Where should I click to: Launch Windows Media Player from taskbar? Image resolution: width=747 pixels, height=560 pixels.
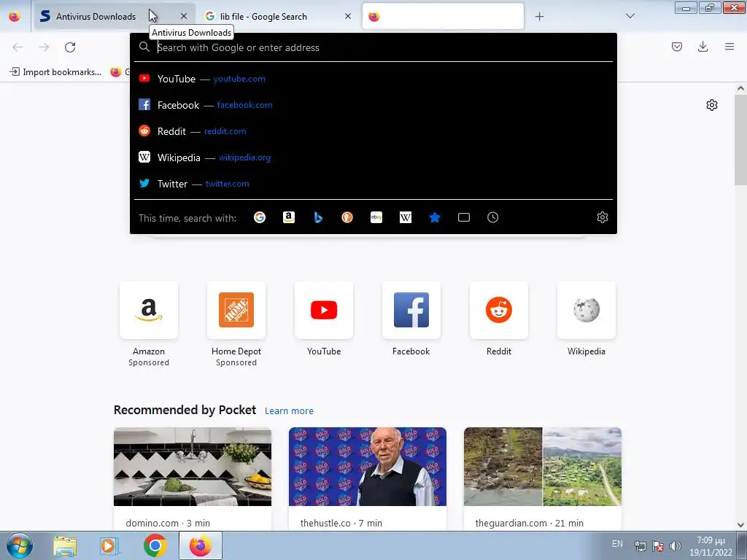[x=109, y=545]
